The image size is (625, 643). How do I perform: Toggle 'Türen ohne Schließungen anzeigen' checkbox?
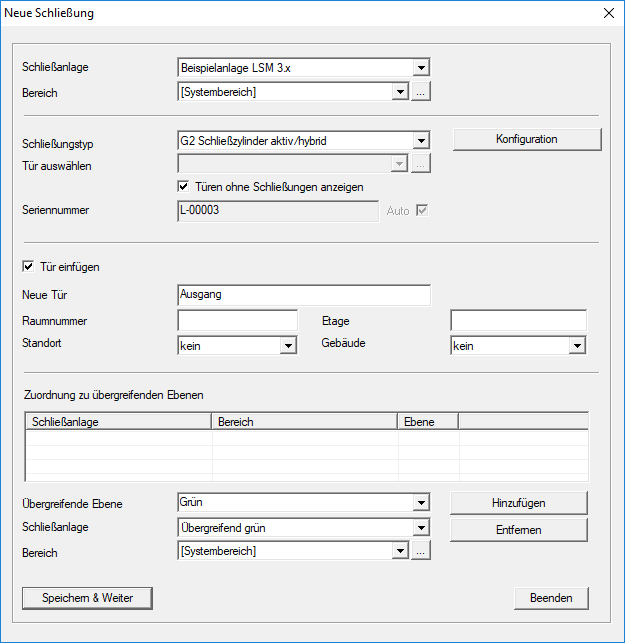(x=184, y=187)
